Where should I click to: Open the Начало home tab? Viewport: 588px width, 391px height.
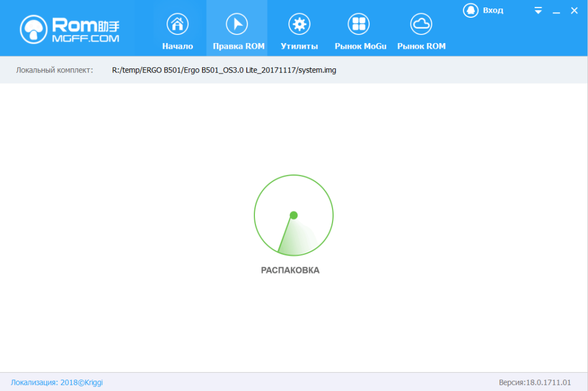[x=177, y=32]
